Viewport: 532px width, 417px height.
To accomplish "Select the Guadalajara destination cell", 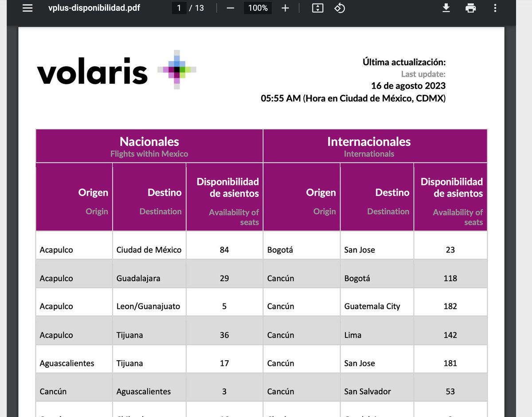I will coord(149,274).
